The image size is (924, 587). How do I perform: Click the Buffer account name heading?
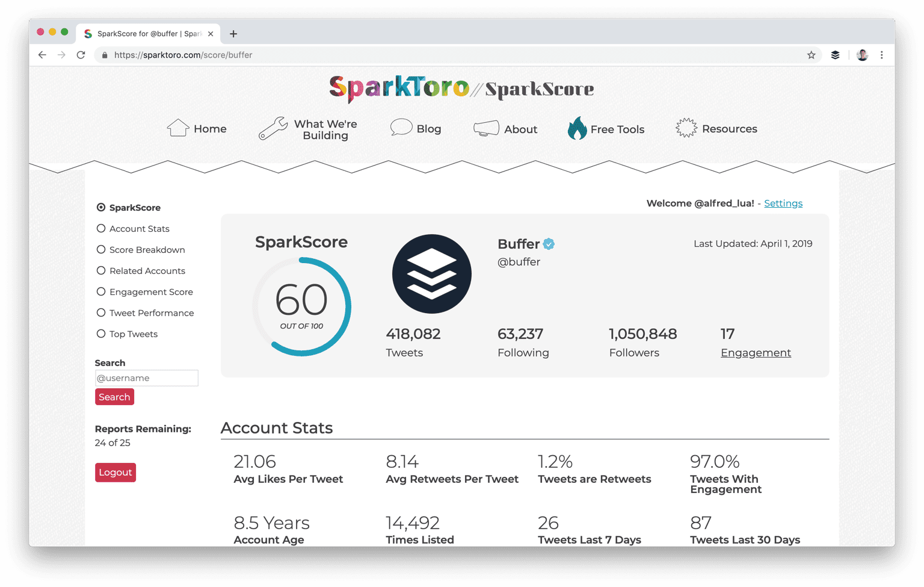pyautogui.click(x=519, y=244)
